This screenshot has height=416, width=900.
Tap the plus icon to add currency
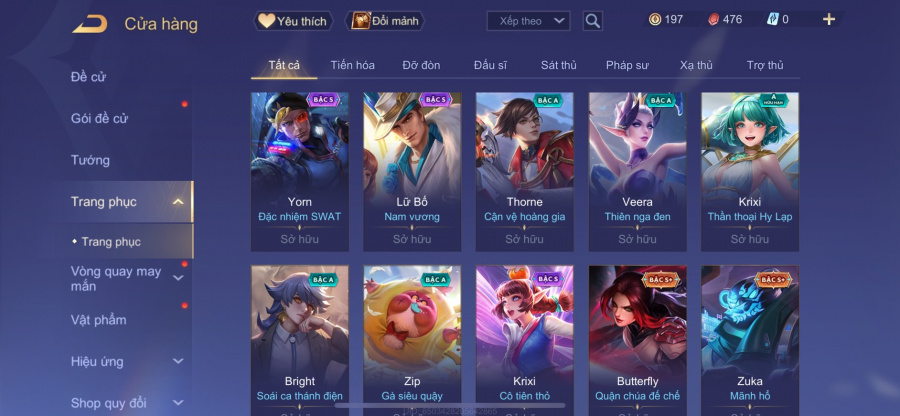point(828,20)
